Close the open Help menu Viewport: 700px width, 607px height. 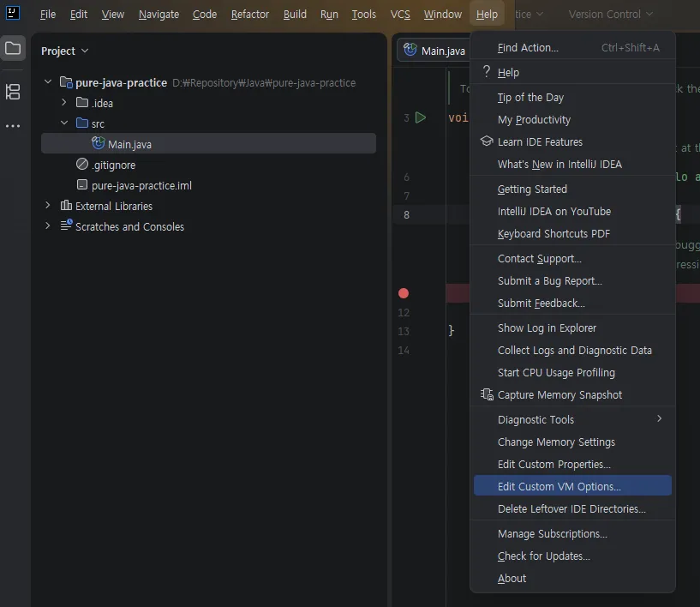(x=487, y=15)
